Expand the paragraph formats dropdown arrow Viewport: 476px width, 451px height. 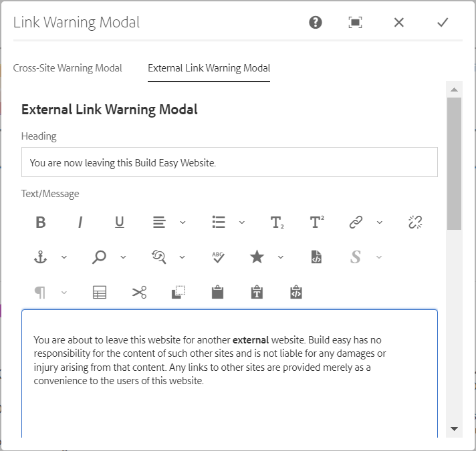click(64, 293)
